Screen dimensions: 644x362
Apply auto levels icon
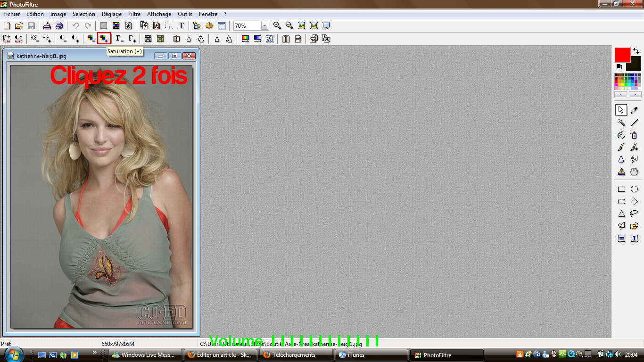(x=7, y=39)
